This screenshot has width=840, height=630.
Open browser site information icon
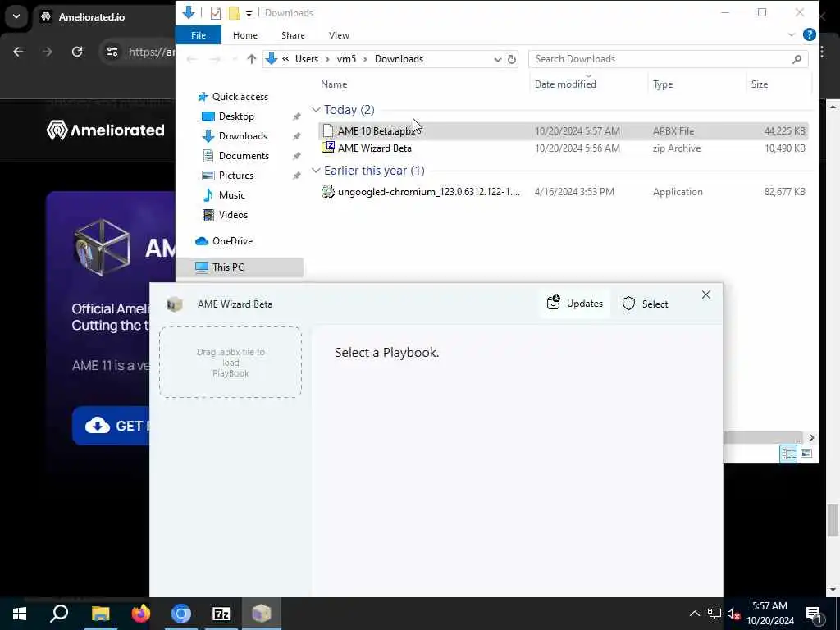(x=112, y=52)
